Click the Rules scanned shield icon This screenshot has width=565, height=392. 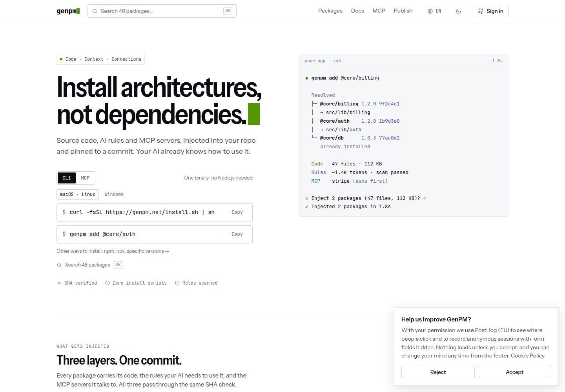(177, 283)
